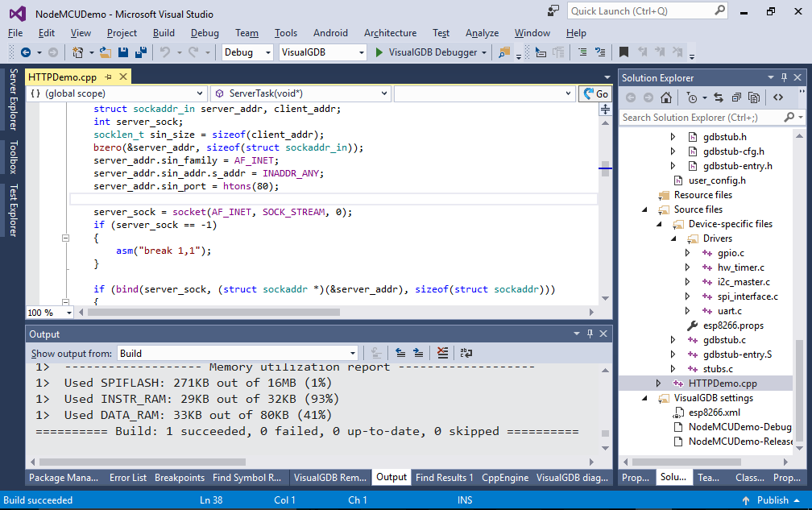Go to next message in Output
Image resolution: width=812 pixels, height=510 pixels.
[418, 353]
